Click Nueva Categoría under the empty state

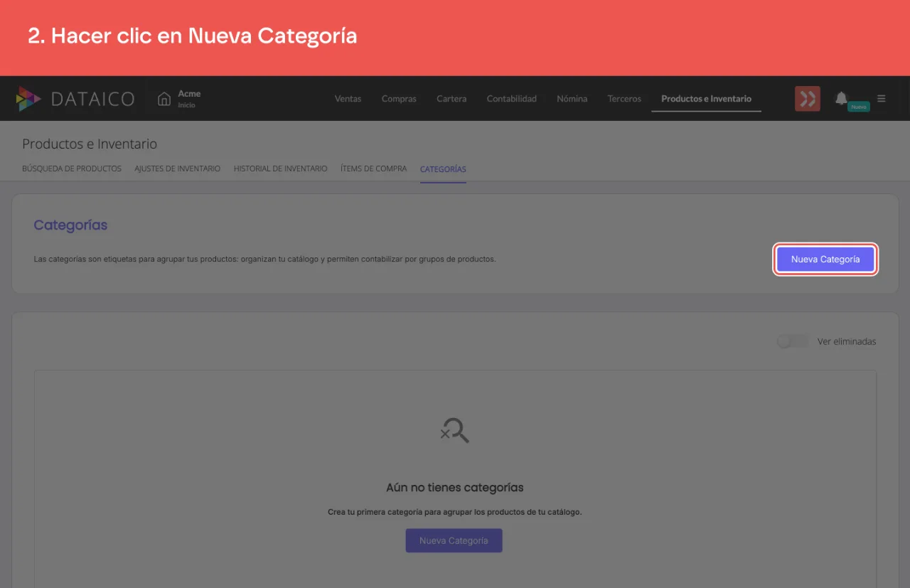pos(454,540)
